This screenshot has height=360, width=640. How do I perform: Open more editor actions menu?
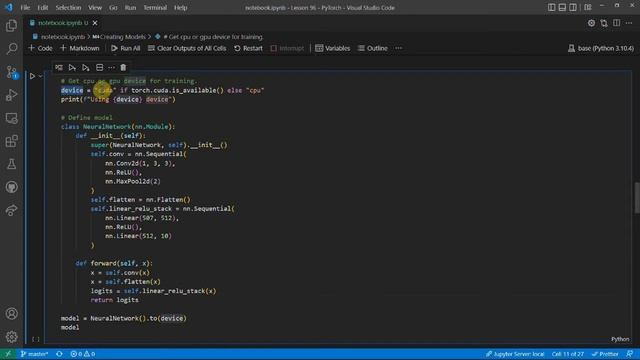[x=629, y=23]
